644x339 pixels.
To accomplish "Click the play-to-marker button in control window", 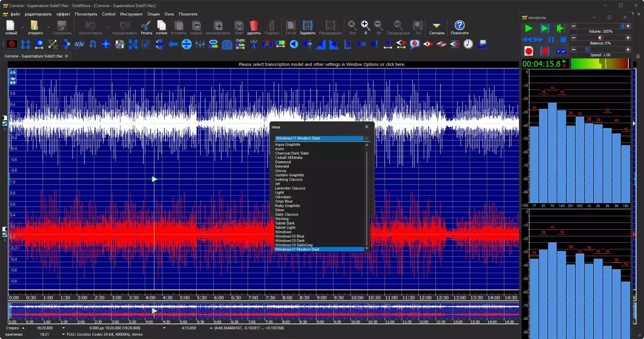I will (560, 29).
